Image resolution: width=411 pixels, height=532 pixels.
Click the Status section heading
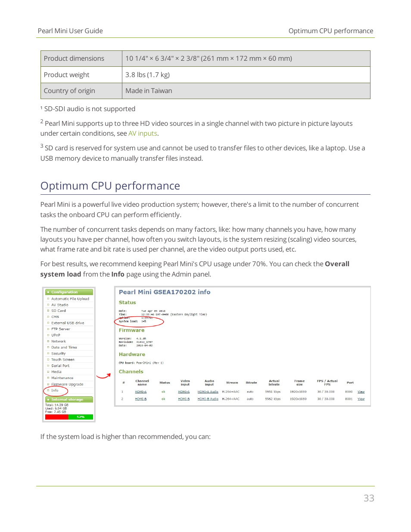pos(128,303)
